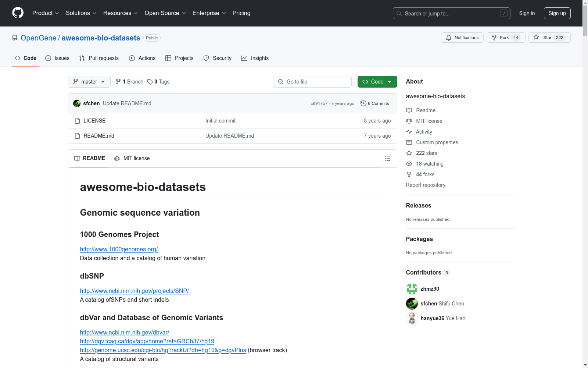Click the Notifications bell icon
The width and height of the screenshot is (588, 368).
point(449,38)
